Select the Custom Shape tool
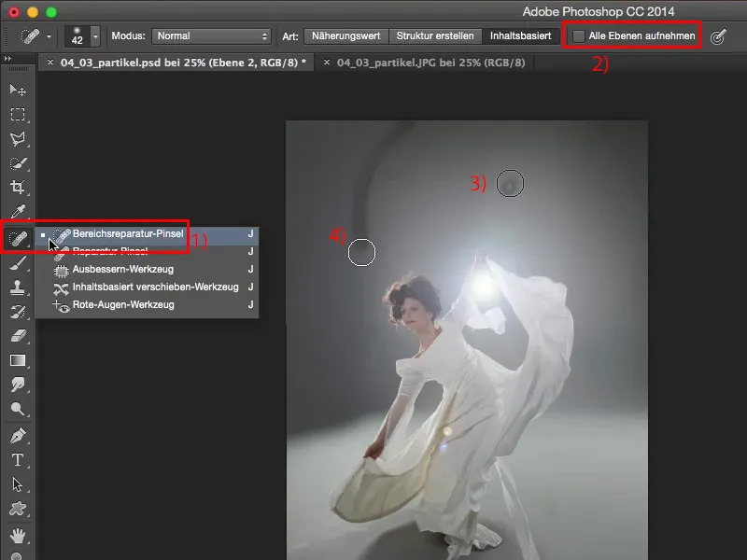This screenshot has width=747, height=560. (x=18, y=509)
